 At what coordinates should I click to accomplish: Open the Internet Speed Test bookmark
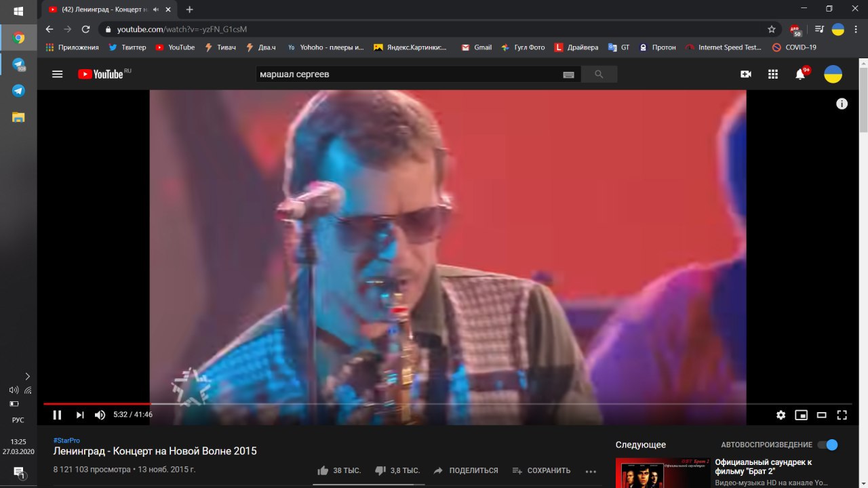tap(724, 47)
